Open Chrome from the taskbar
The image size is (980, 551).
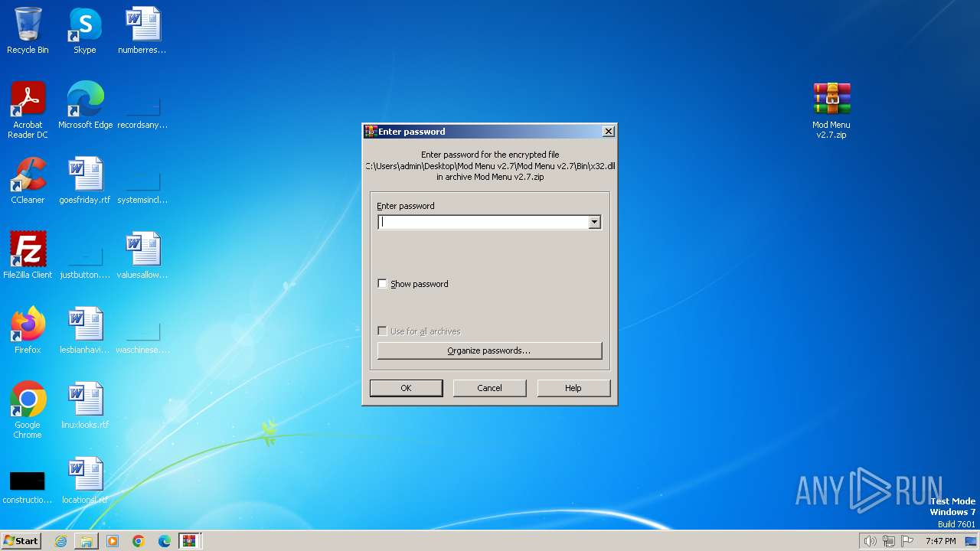pyautogui.click(x=139, y=541)
